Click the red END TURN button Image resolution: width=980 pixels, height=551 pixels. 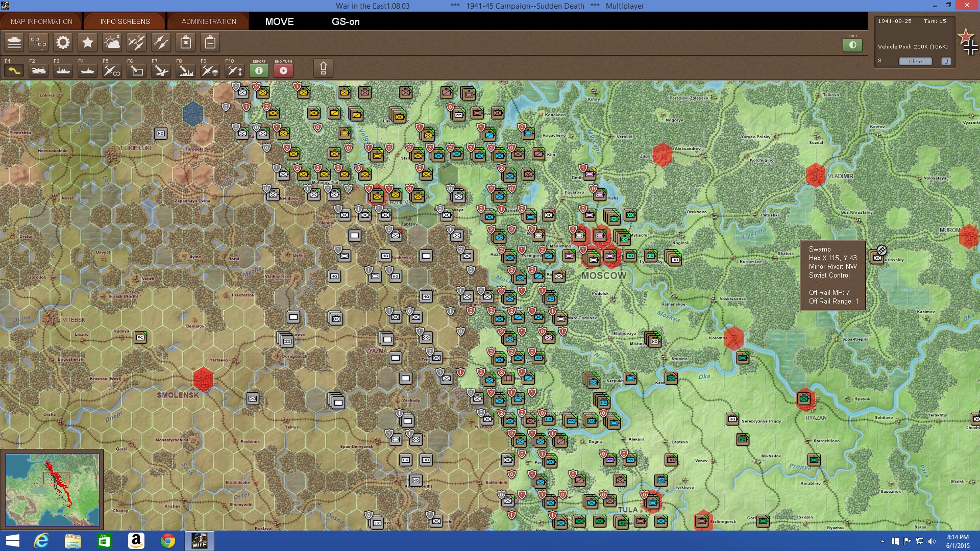pyautogui.click(x=284, y=71)
